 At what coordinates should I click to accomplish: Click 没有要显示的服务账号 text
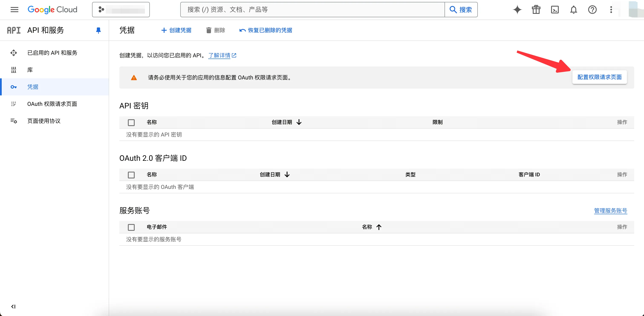[153, 239]
